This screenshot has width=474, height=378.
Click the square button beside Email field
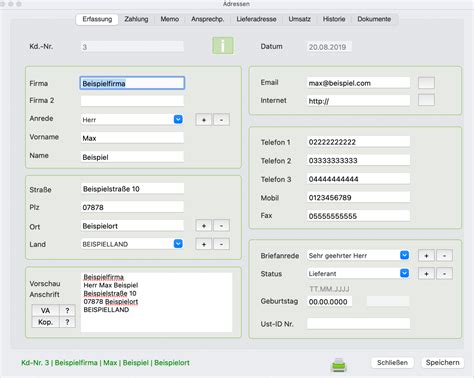[x=426, y=83]
